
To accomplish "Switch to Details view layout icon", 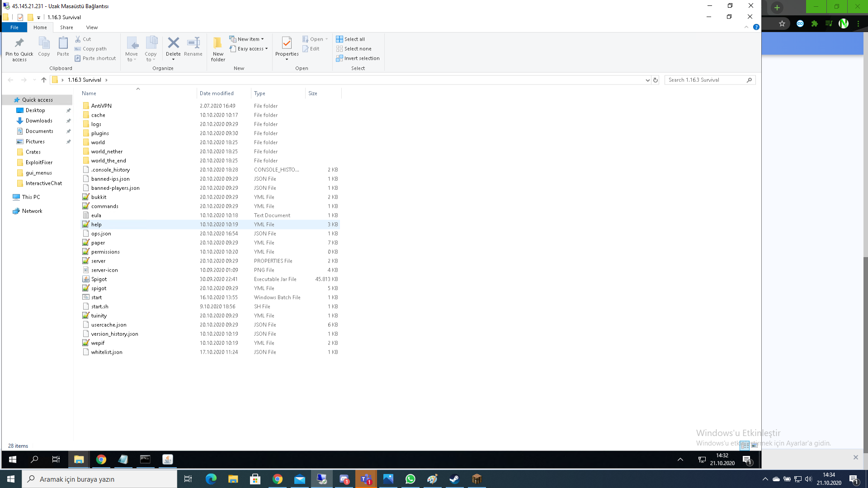I will click(745, 446).
